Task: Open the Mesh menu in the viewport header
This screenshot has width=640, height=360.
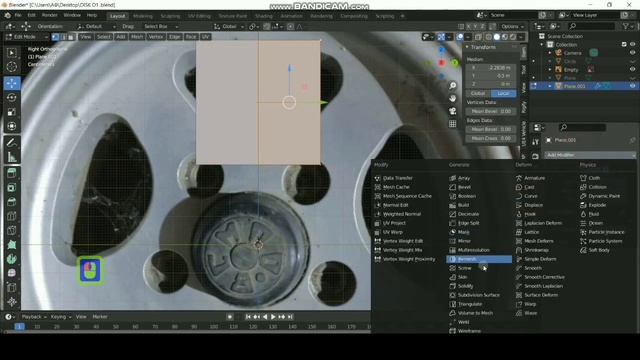Action: tap(137, 37)
